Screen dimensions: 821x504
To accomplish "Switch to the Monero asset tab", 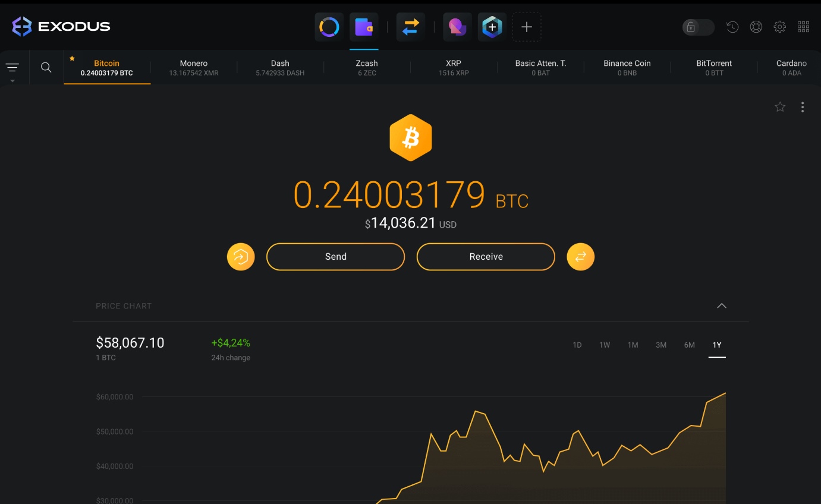I will pyautogui.click(x=193, y=67).
